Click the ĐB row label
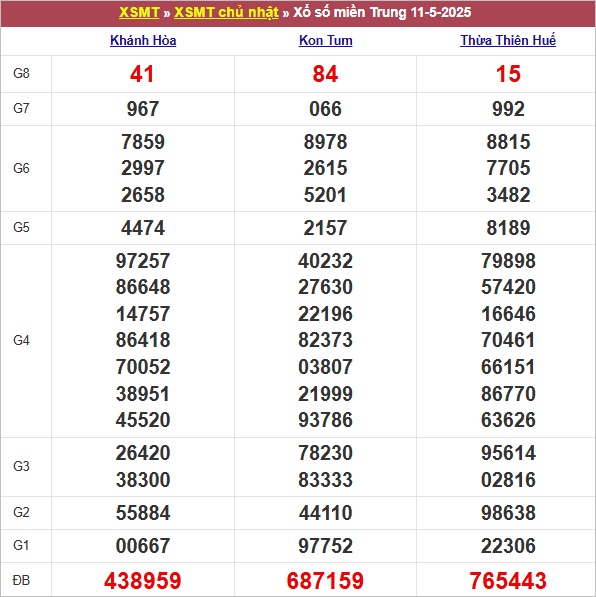Screen dimensions: 596x597 pyautogui.click(x=21, y=580)
